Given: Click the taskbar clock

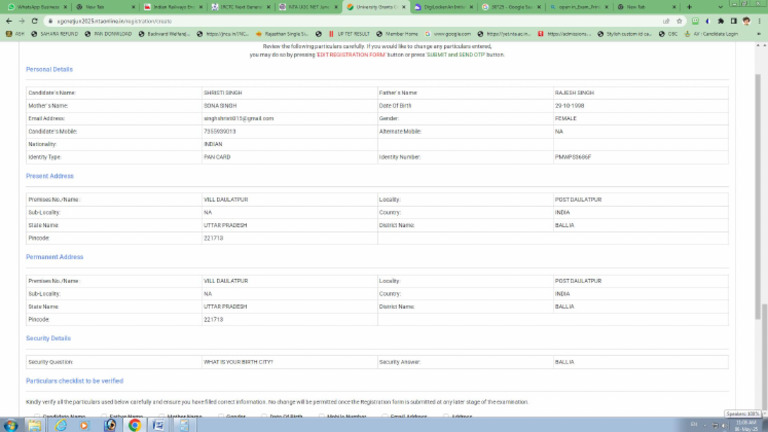Looking at the screenshot, I should [x=746, y=425].
